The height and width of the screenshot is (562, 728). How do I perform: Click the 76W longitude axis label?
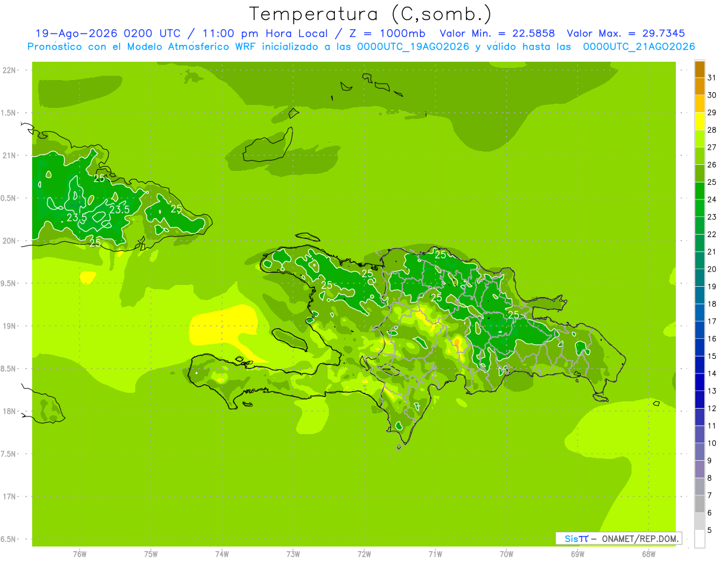click(79, 554)
